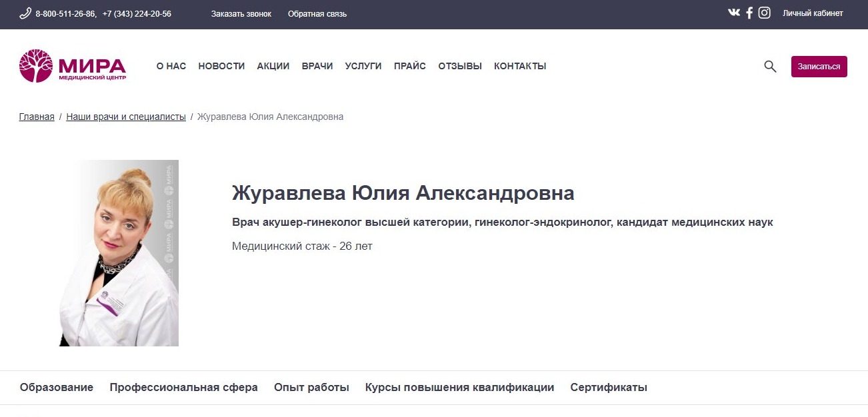Call the 8-800-511-26-86 number
The height and width of the screenshot is (417, 868).
coord(65,13)
